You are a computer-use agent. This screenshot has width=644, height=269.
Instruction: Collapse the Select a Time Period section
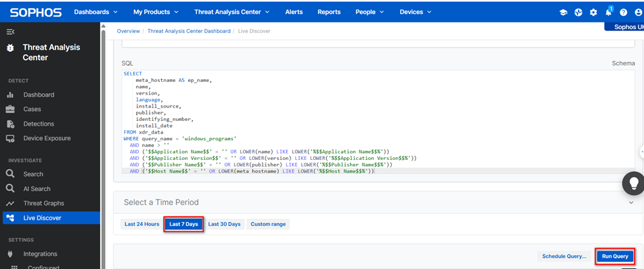(631, 202)
